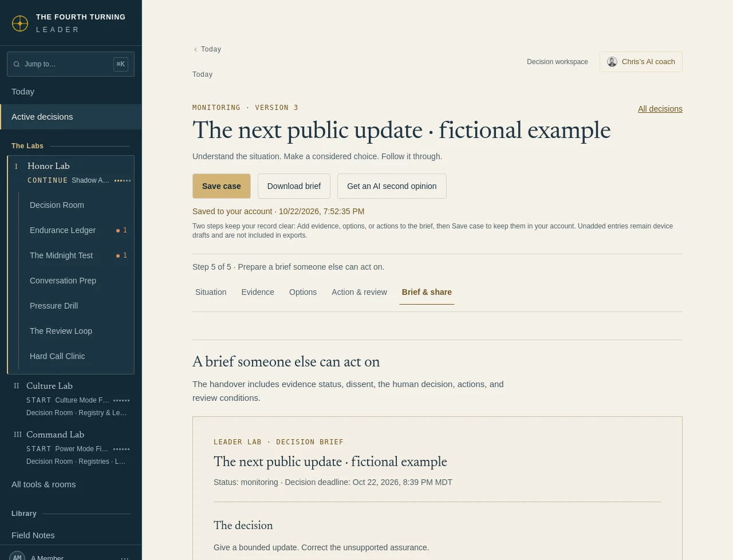Click the Saved to your account timestamp
Image resolution: width=733 pixels, height=560 pixels.
(278, 211)
